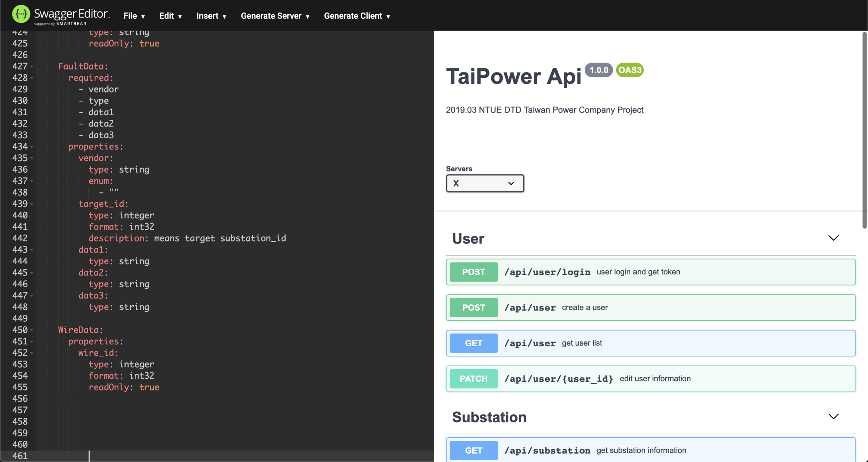Fold the WireData block at line 450
This screenshot has width=868, height=462.
pos(32,330)
